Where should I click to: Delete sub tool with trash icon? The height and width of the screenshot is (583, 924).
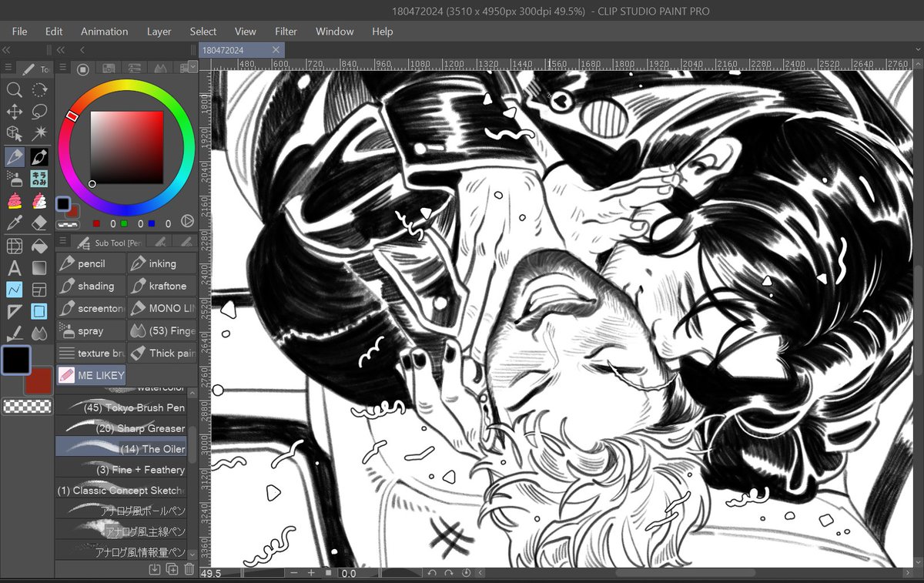[x=189, y=570]
